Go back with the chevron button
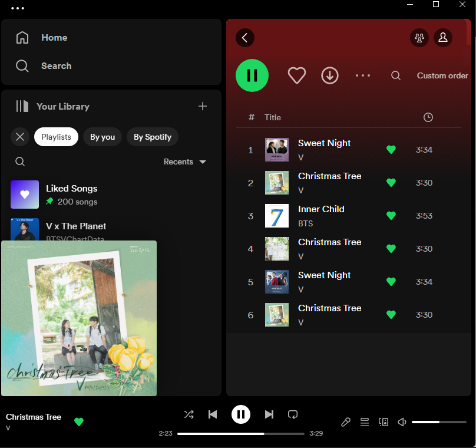Screen dimensions: 476x448 coord(245,38)
